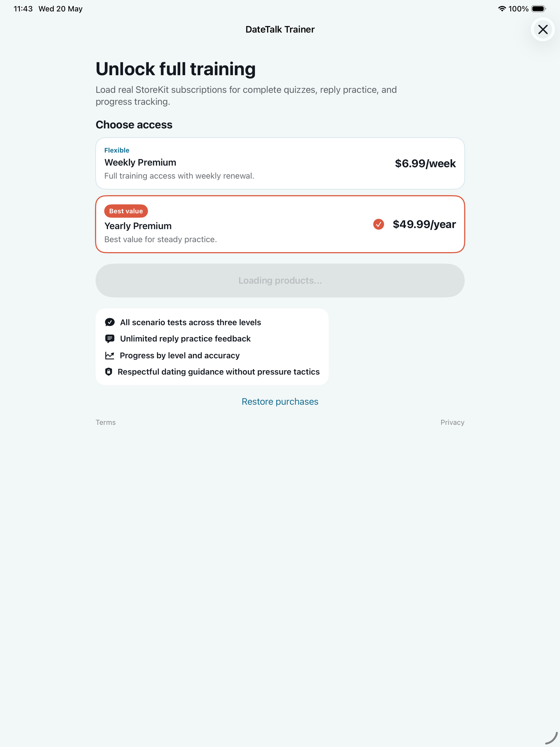The image size is (560, 747).
Task: Tap the DateTalk Trainer title
Action: (x=280, y=29)
